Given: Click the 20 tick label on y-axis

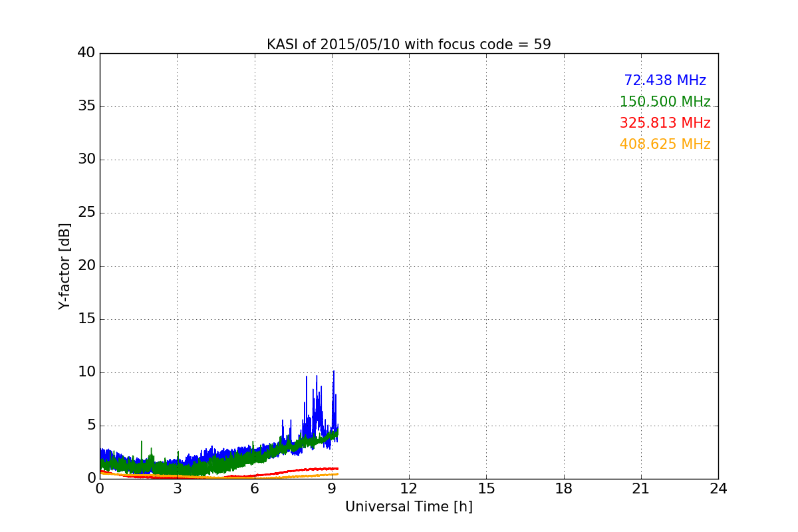Looking at the screenshot, I should click(86, 266).
